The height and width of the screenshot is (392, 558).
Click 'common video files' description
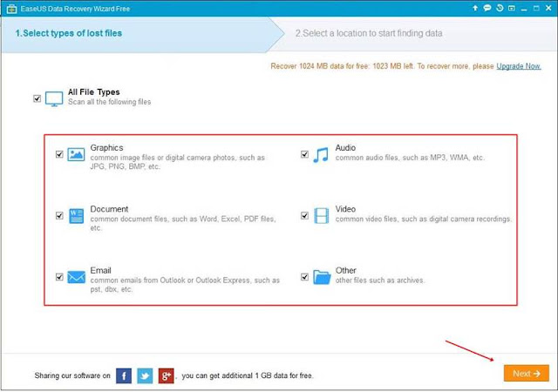[424, 220]
